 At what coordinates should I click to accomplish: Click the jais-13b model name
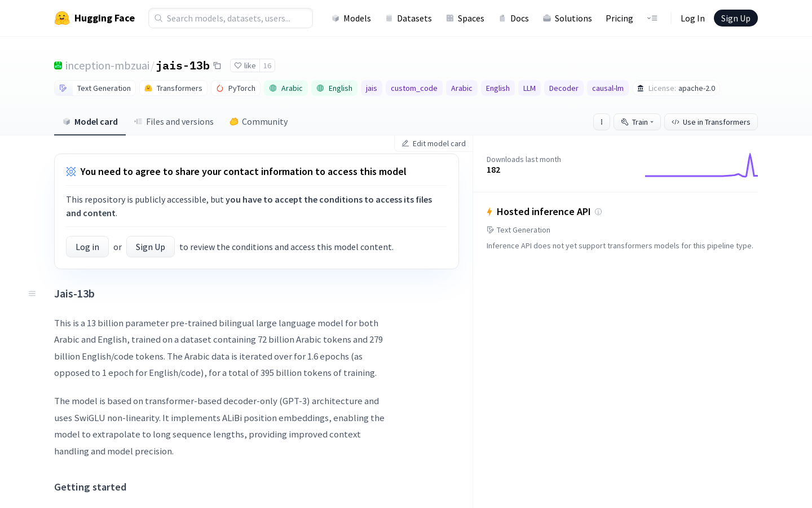click(x=183, y=65)
